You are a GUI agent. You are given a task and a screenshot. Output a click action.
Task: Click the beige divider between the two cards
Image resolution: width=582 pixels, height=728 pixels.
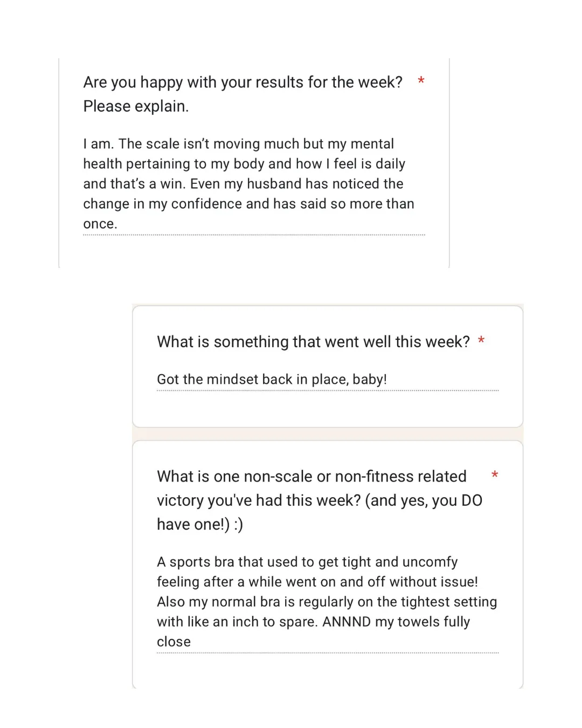pyautogui.click(x=328, y=434)
